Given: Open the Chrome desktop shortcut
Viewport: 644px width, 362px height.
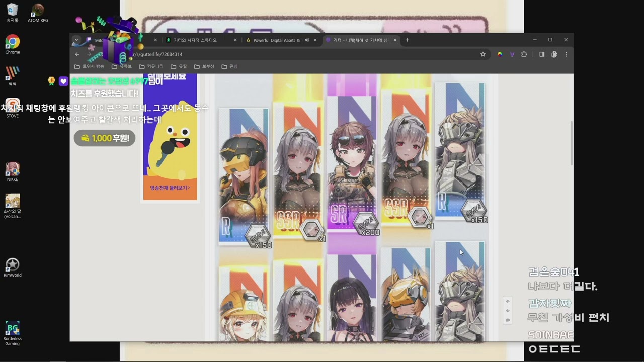Looking at the screenshot, I should click(13, 45).
